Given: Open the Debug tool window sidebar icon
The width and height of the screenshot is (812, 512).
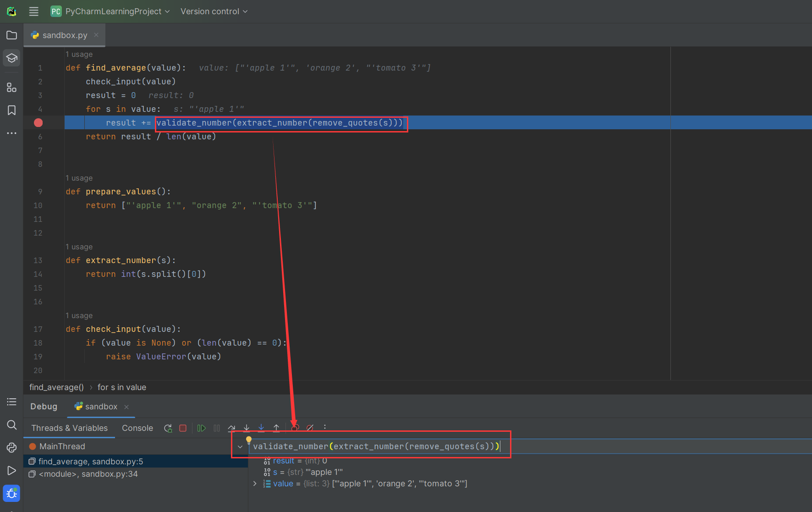Looking at the screenshot, I should coord(12,493).
